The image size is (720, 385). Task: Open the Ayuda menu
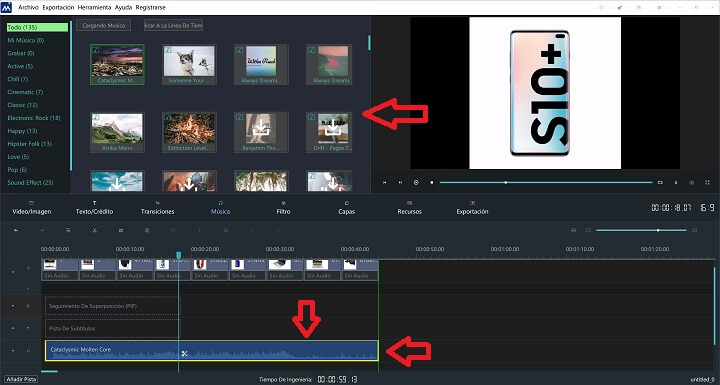123,7
